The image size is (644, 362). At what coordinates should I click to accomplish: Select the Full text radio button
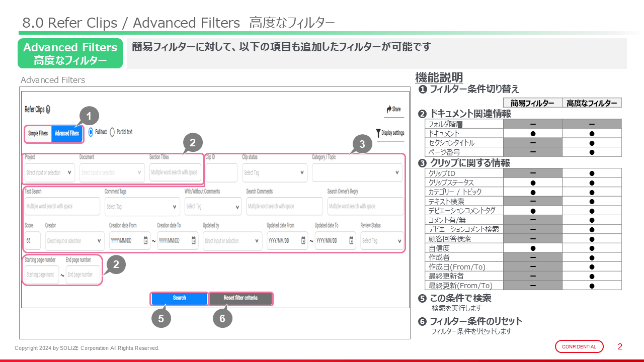click(x=91, y=132)
